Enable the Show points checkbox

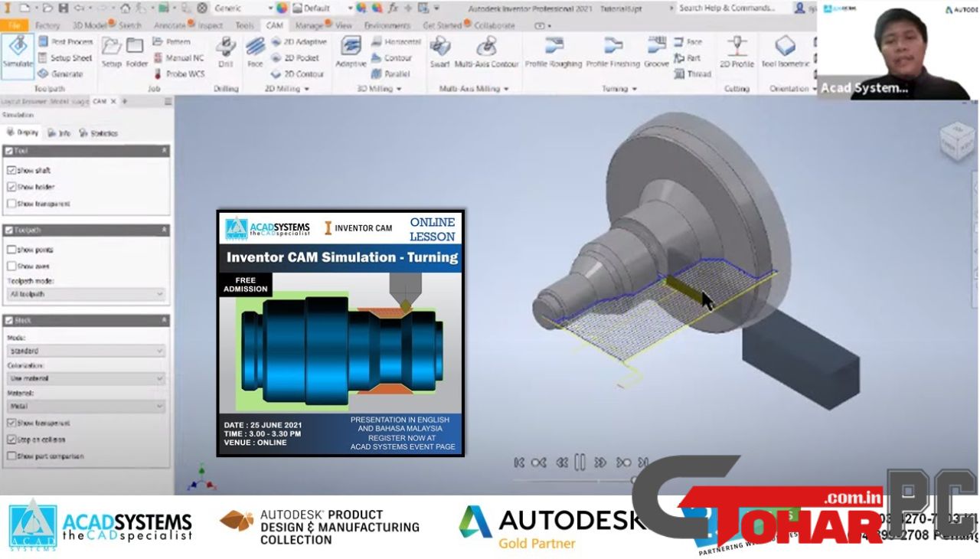(11, 250)
